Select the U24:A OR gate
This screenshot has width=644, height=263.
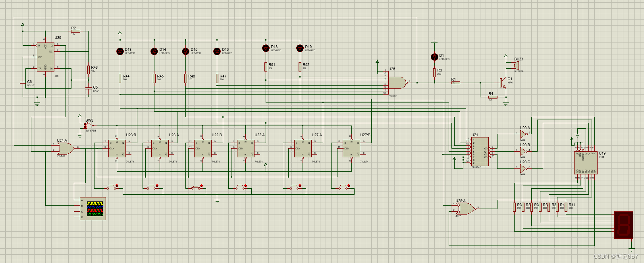(66, 149)
